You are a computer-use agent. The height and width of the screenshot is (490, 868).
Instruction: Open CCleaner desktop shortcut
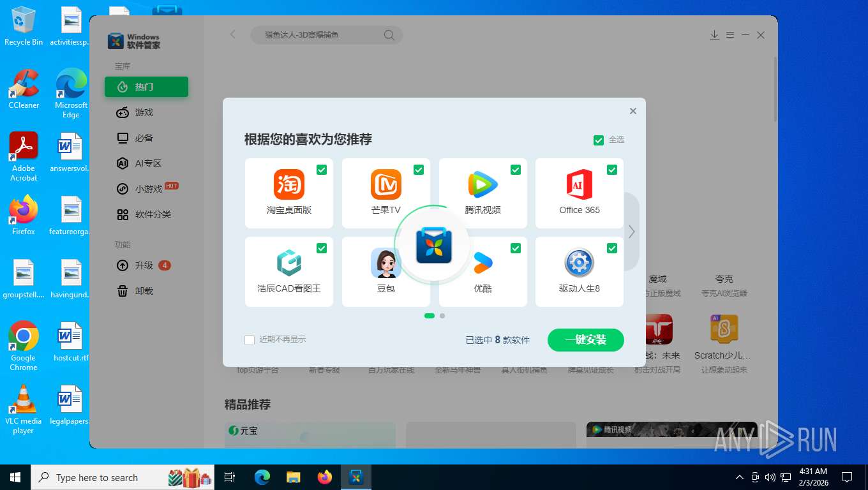click(24, 89)
